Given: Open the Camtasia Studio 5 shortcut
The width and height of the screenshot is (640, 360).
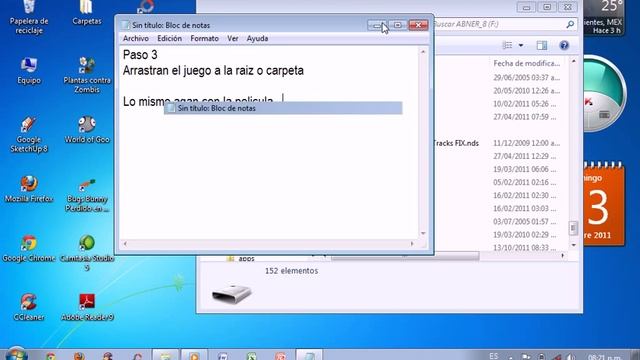Looking at the screenshot, I should pyautogui.click(x=87, y=253).
